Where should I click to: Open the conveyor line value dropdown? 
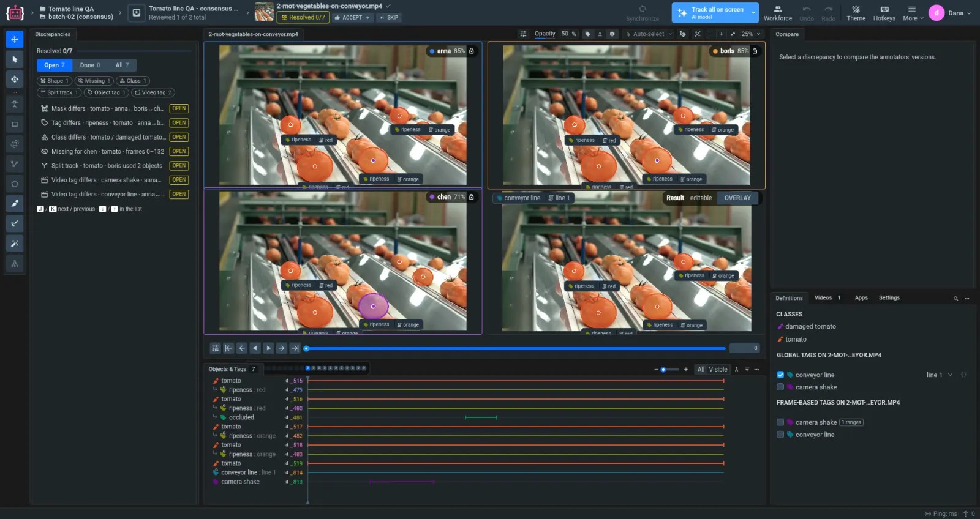point(940,375)
